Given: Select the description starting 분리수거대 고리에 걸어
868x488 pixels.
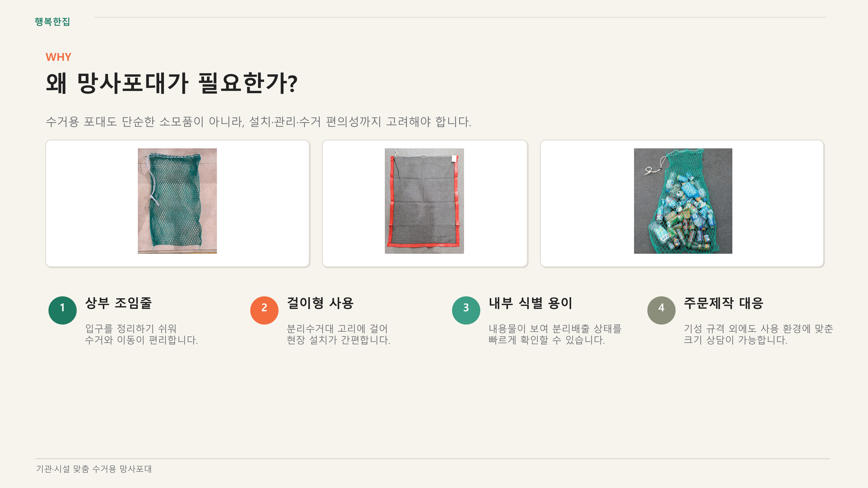Looking at the screenshot, I should 338,334.
